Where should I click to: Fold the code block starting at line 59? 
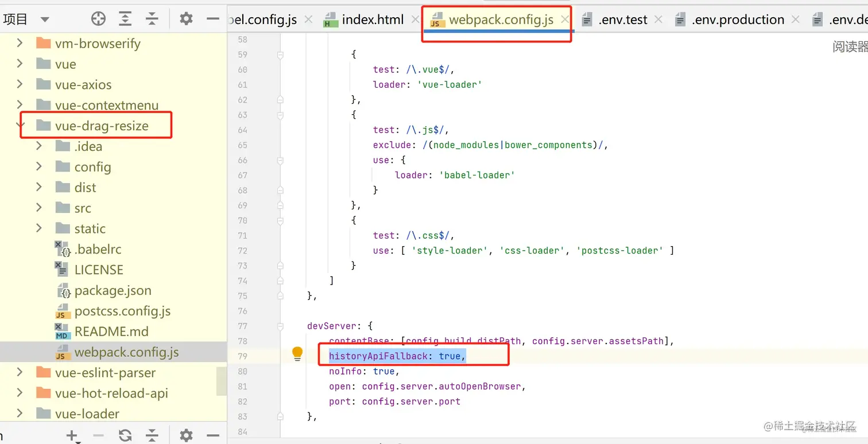pyautogui.click(x=280, y=54)
